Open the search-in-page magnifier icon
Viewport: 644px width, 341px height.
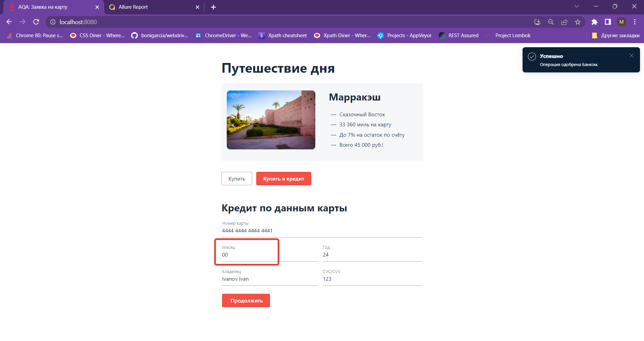[x=550, y=22]
